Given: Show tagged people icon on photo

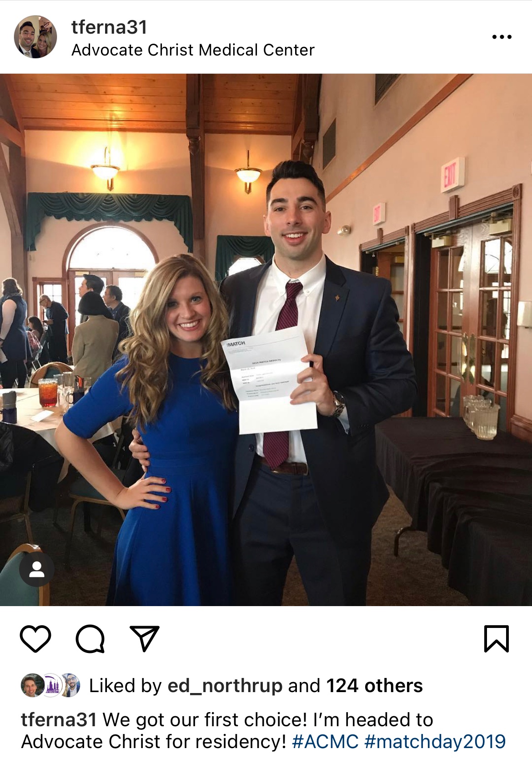Looking at the screenshot, I should pos(37,569).
